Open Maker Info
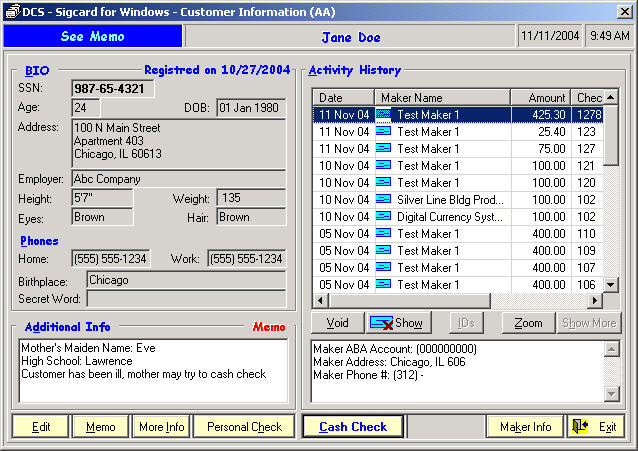The width and height of the screenshot is (638, 451). pyautogui.click(x=525, y=427)
